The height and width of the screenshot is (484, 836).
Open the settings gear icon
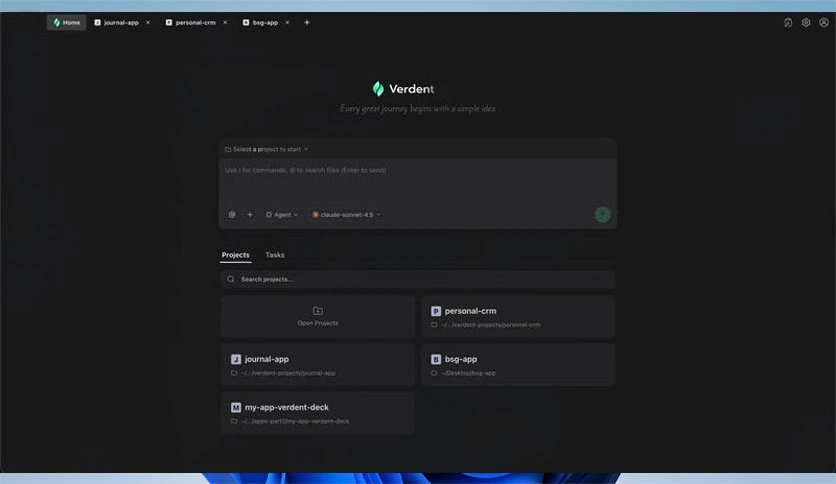pyautogui.click(x=806, y=22)
